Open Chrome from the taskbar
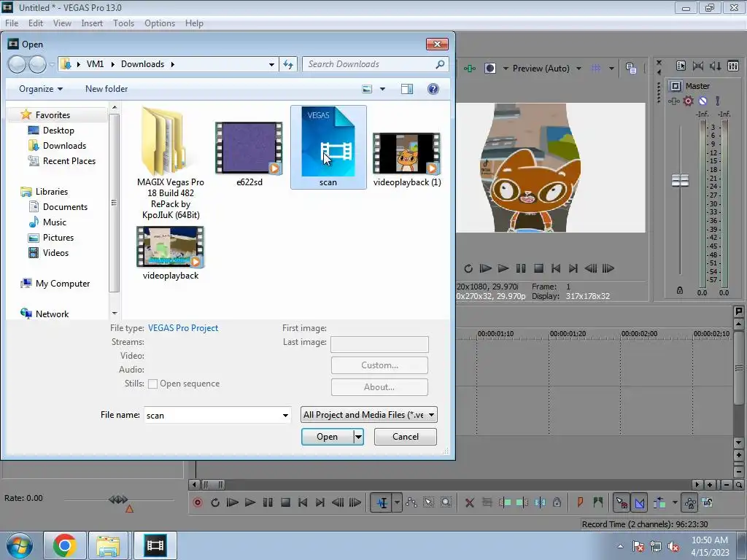The image size is (747, 560). [65, 545]
